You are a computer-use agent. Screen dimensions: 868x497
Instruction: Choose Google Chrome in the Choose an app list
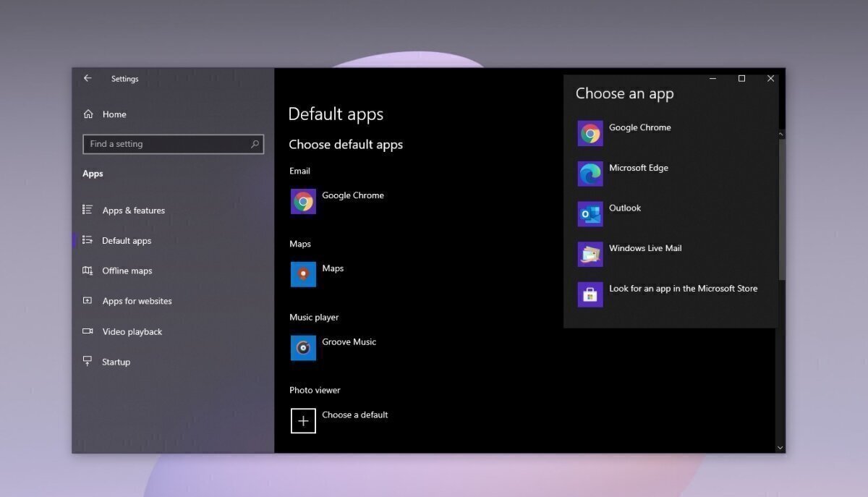point(639,128)
